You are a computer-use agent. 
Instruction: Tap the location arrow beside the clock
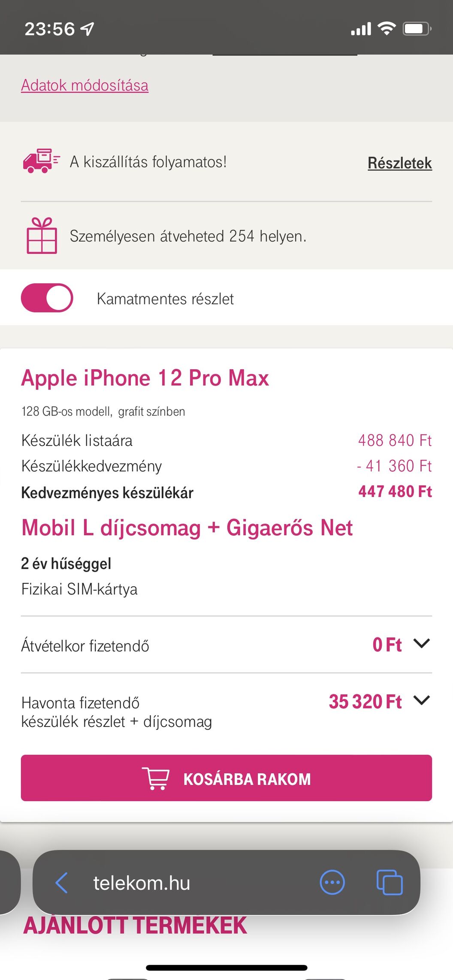[x=87, y=29]
